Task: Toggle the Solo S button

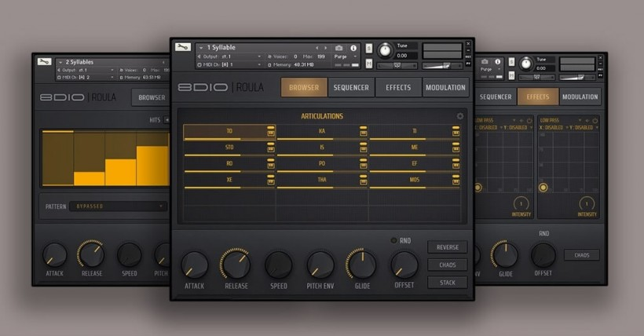Action: 369,48
